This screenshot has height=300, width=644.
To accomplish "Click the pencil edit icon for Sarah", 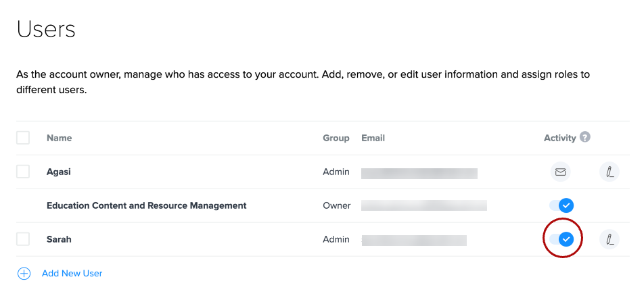I will point(609,239).
